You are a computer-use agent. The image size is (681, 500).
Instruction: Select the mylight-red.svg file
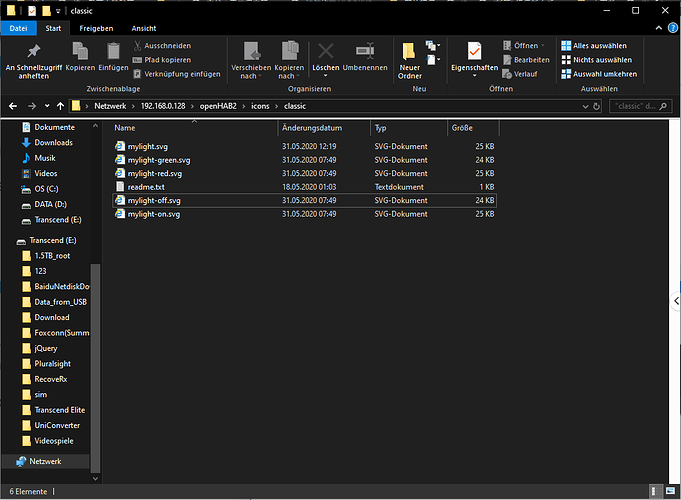coord(304,173)
